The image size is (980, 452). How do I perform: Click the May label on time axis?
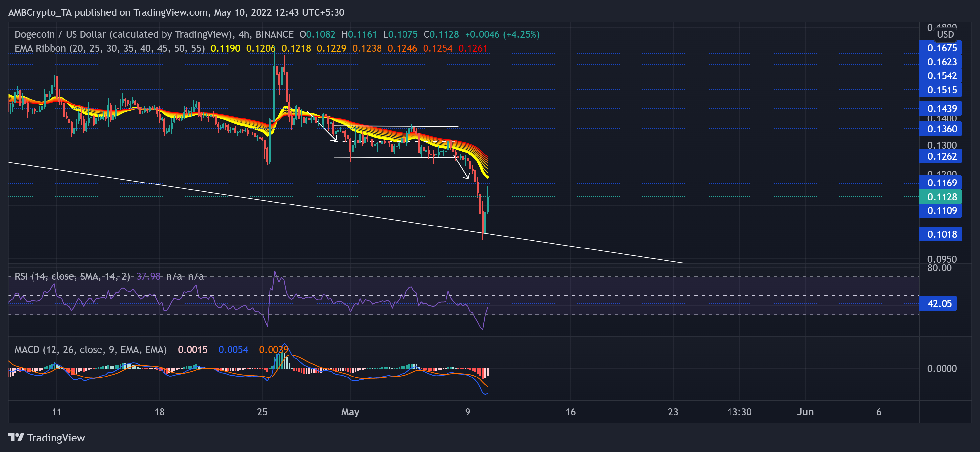coord(350,412)
